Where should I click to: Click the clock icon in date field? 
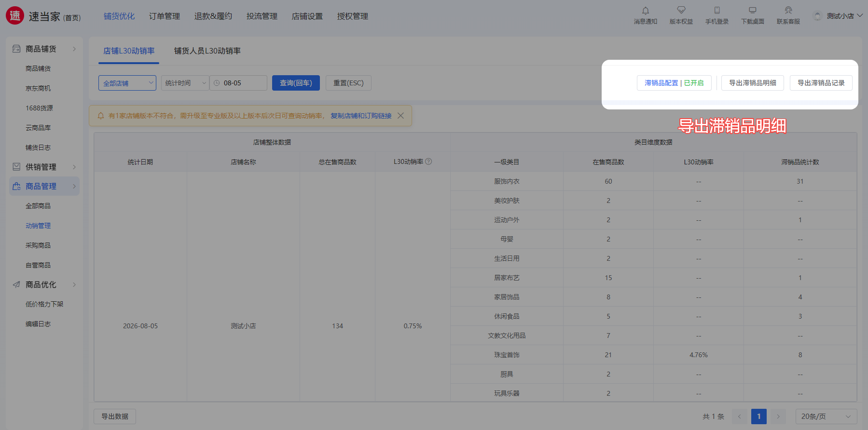click(217, 83)
